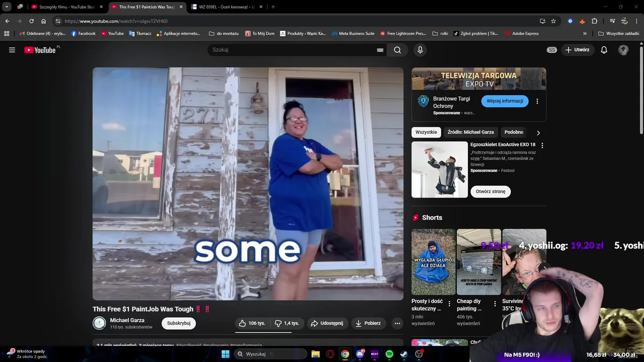Open the Telewizja Targowa Expo TV banner
Viewport: 644px width, 362px height.
click(478, 79)
